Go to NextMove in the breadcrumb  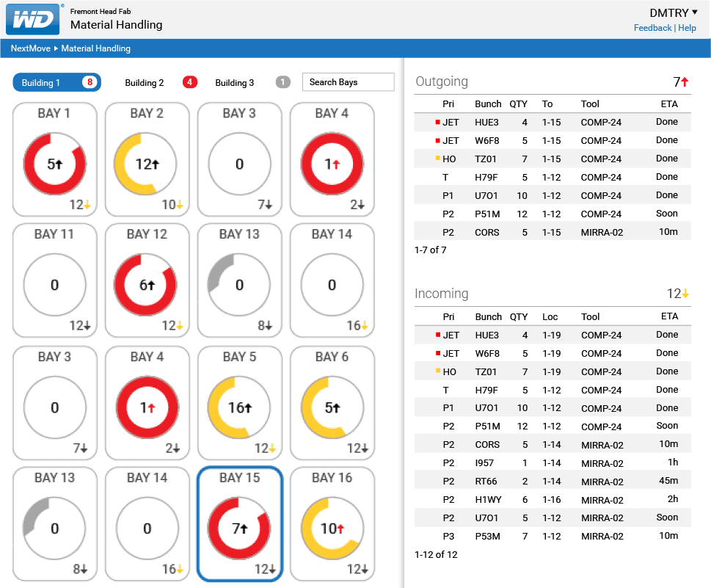31,48
